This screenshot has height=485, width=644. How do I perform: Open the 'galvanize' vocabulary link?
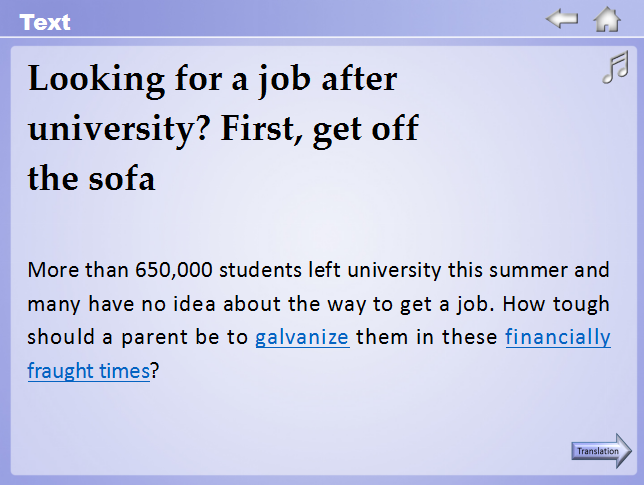pos(302,337)
